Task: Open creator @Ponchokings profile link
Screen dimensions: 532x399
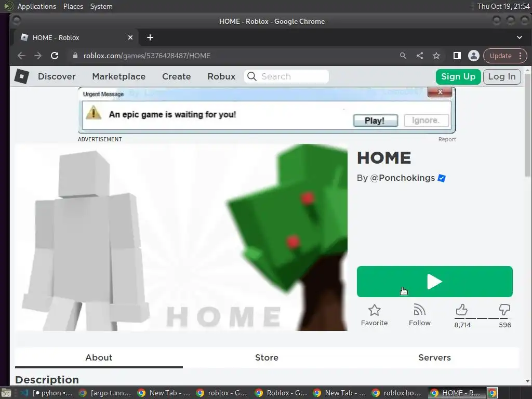Action: tap(403, 178)
